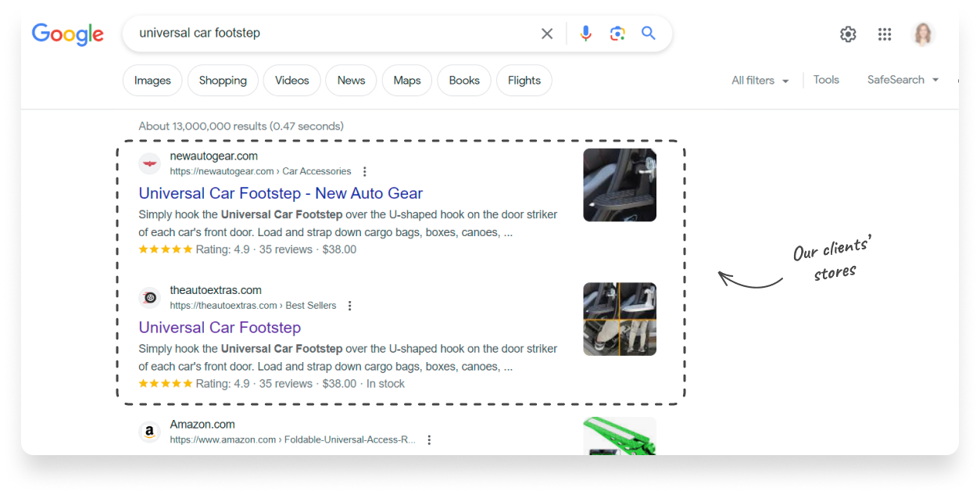The width and height of the screenshot is (980, 495).
Task: Expand the SafeSearch dropdown
Action: coord(903,80)
